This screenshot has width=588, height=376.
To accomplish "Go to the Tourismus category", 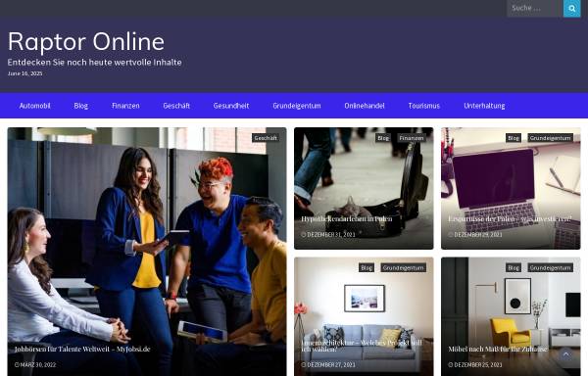I will [x=423, y=106].
